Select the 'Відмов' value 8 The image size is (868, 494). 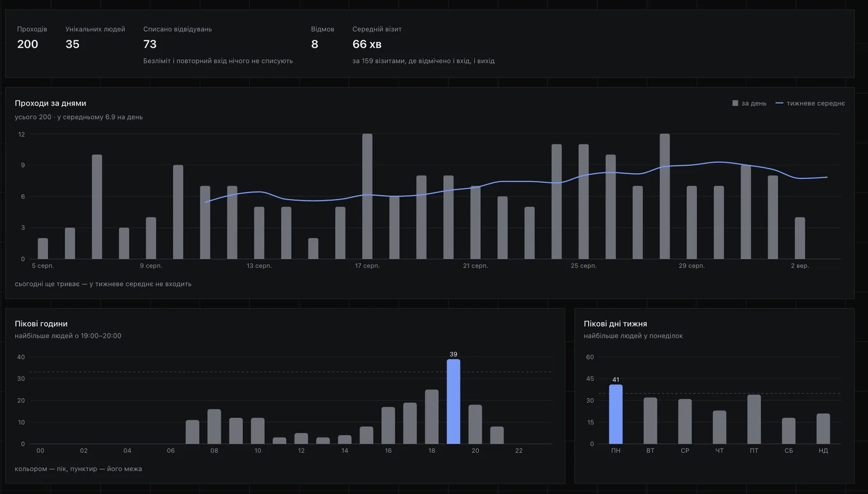(x=315, y=44)
